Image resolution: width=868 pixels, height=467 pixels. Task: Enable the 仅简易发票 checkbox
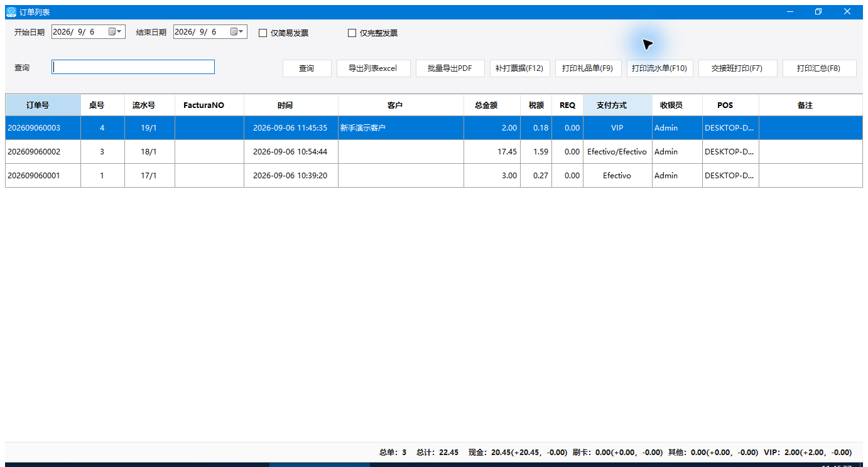point(263,33)
